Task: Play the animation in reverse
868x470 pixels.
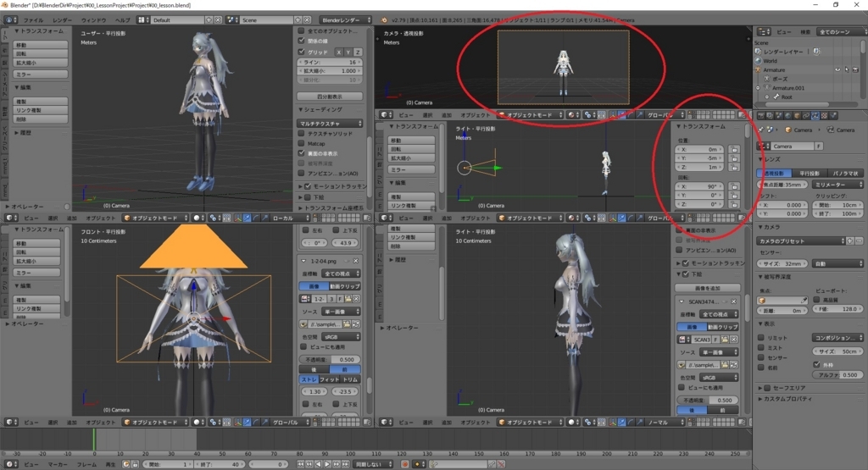Action: click(x=319, y=464)
